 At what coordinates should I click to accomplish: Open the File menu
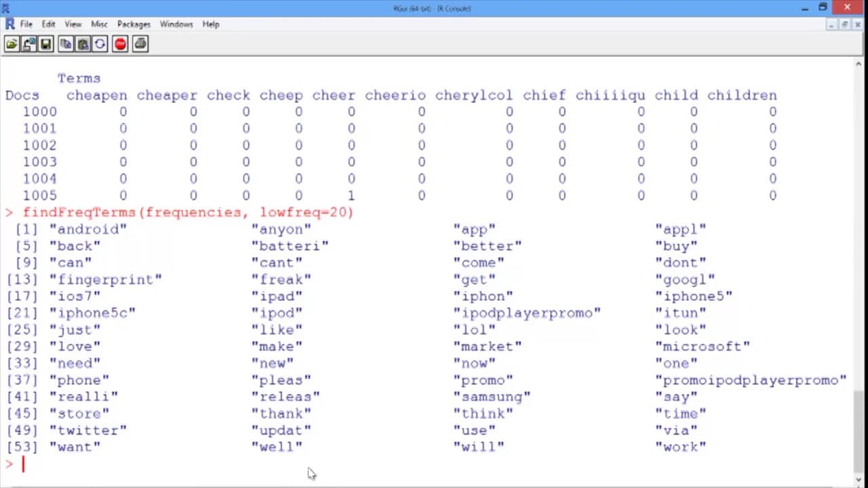[x=26, y=24]
